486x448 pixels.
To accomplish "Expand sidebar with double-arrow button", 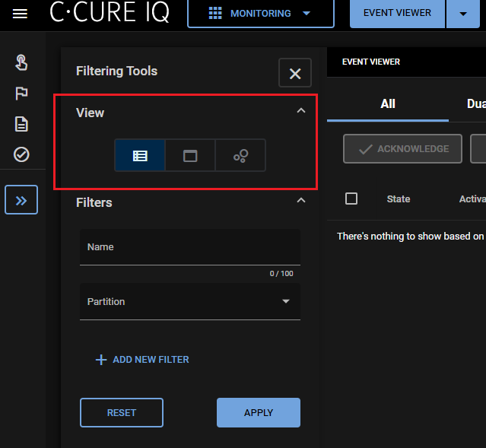I will click(x=21, y=200).
